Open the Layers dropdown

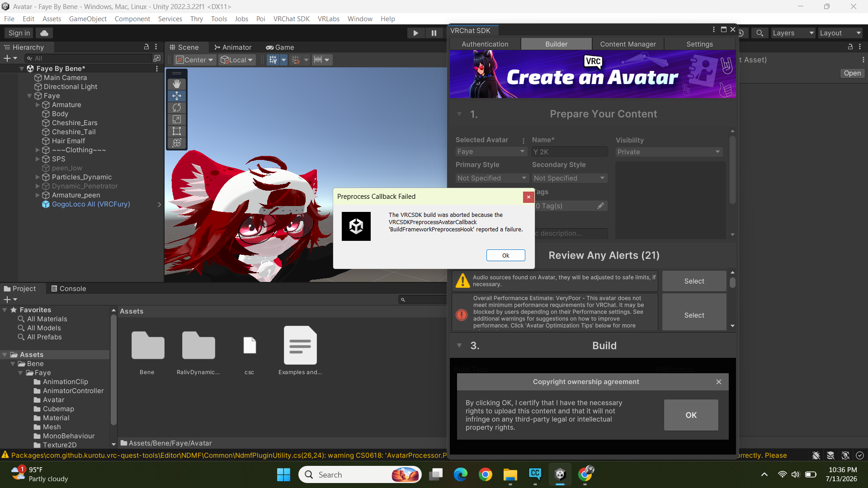point(793,33)
